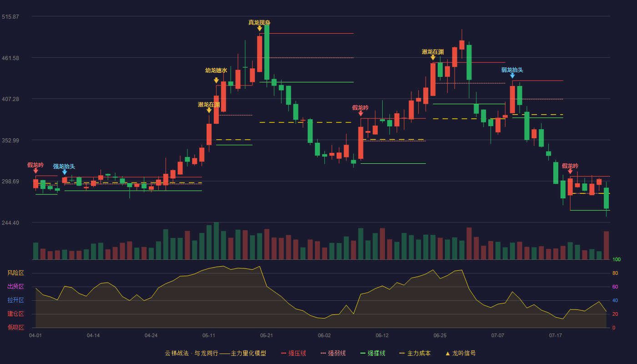Screen dimensions: 637x364
Task: Click the red candlestick under the 真龙现身 arrow
Action: tap(259, 54)
